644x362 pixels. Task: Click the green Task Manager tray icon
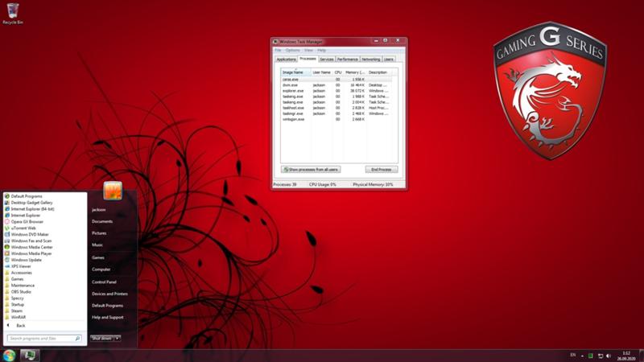[x=591, y=356]
